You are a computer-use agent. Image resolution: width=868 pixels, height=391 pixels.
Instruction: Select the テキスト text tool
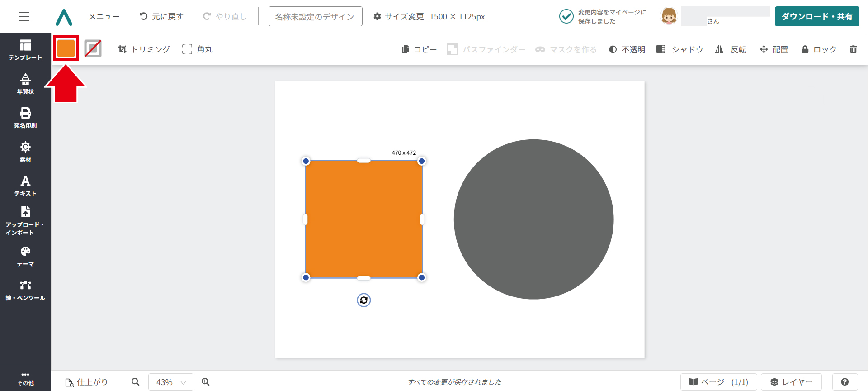25,186
